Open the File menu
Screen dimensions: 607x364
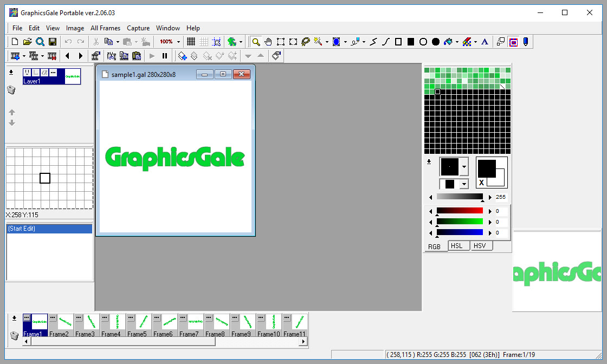17,28
